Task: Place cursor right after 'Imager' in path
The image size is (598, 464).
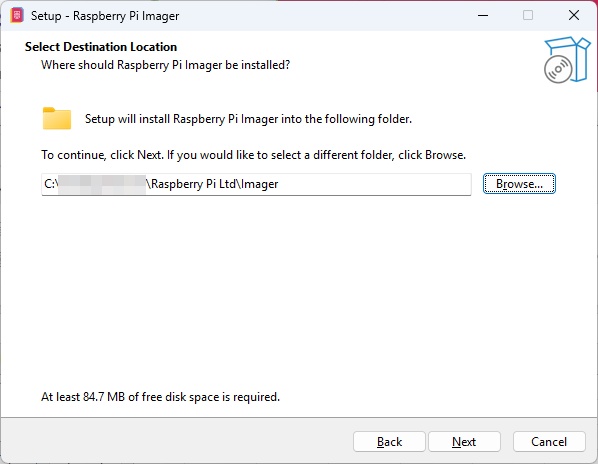Action: (x=279, y=184)
